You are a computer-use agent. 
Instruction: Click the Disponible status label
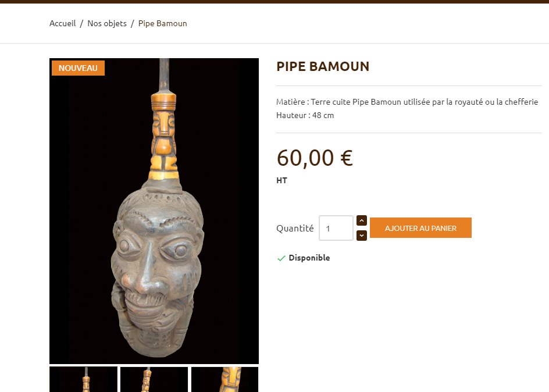309,258
